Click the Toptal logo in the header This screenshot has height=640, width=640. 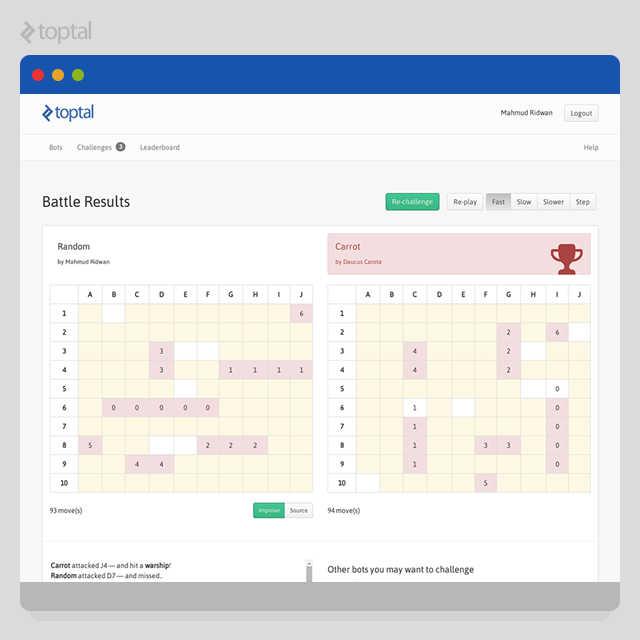click(x=68, y=113)
